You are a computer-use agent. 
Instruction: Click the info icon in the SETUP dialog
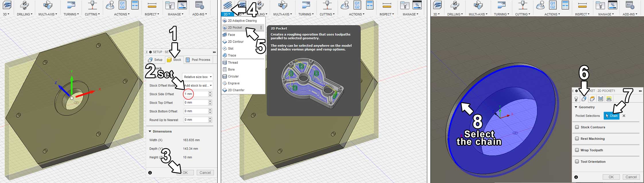pos(150,173)
